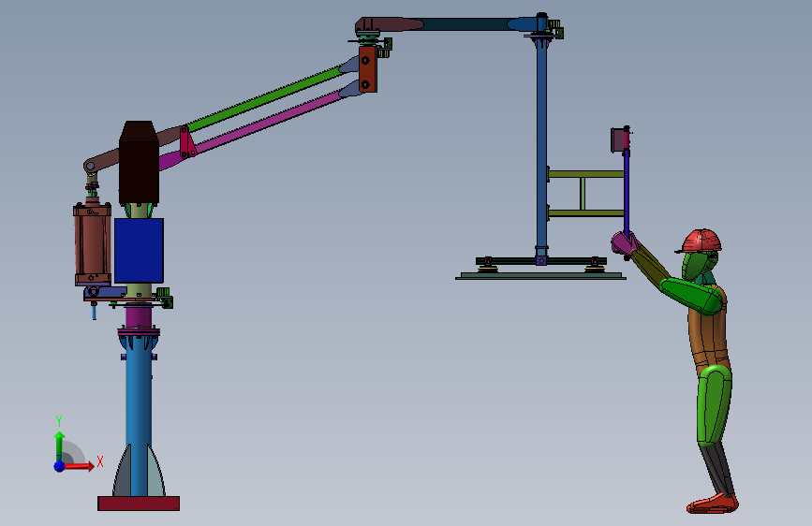Select the magenta flange above column
The image size is (812, 526).
(139, 332)
